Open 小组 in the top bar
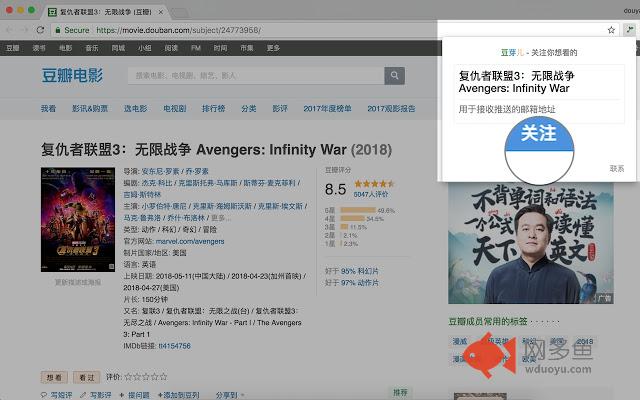 coord(144,48)
